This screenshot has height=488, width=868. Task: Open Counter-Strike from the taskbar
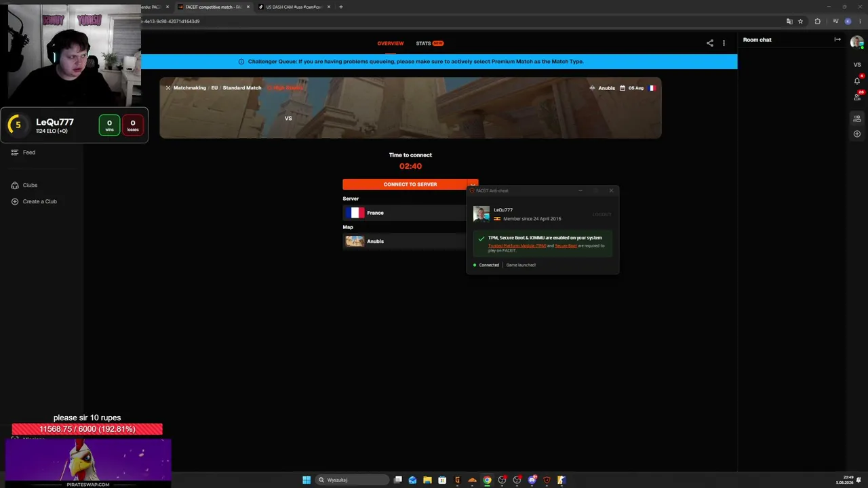561,480
